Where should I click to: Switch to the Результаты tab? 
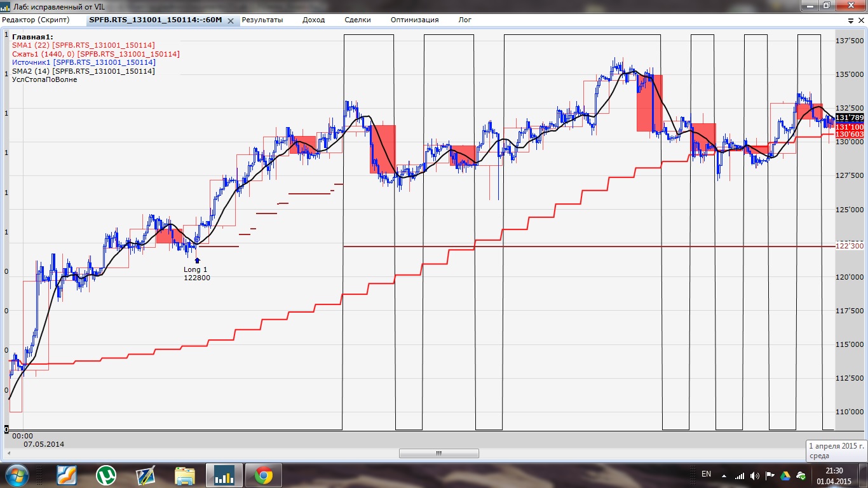pos(262,20)
